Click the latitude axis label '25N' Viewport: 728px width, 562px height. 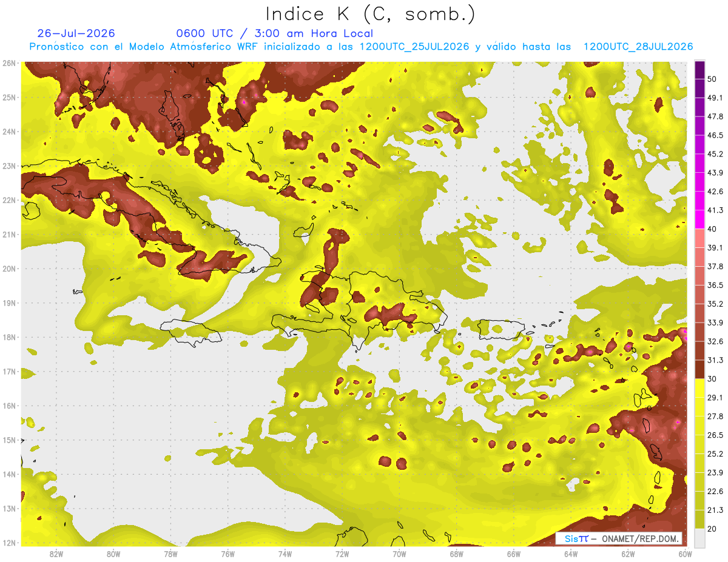coord(9,98)
